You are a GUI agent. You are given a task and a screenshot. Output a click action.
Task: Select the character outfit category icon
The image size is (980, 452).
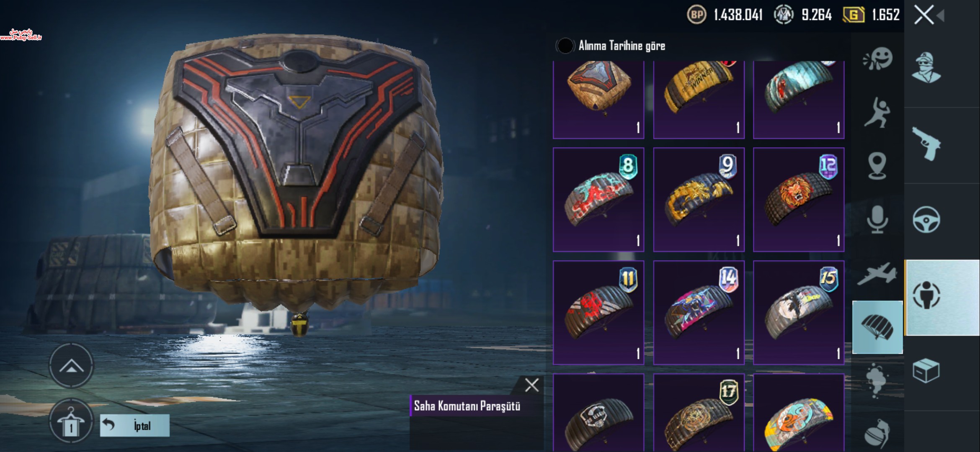tap(926, 68)
